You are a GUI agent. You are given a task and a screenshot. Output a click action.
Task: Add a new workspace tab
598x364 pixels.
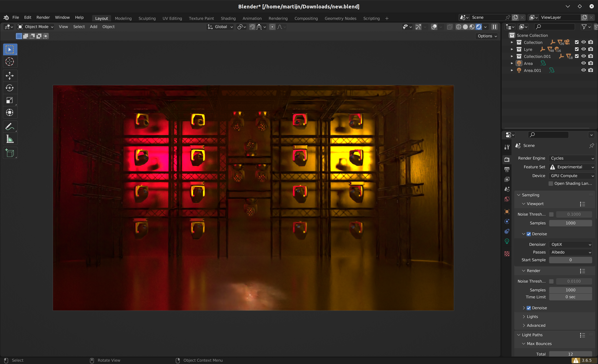387,18
